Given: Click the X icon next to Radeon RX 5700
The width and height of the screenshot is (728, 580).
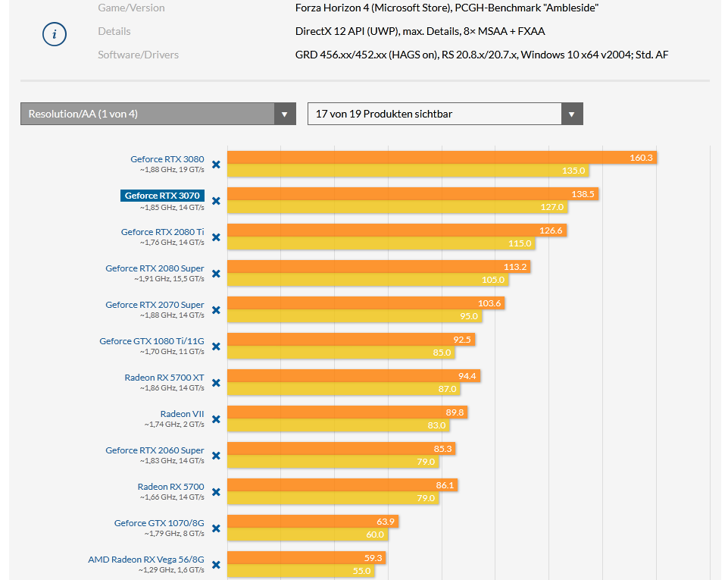Looking at the screenshot, I should coord(216,492).
